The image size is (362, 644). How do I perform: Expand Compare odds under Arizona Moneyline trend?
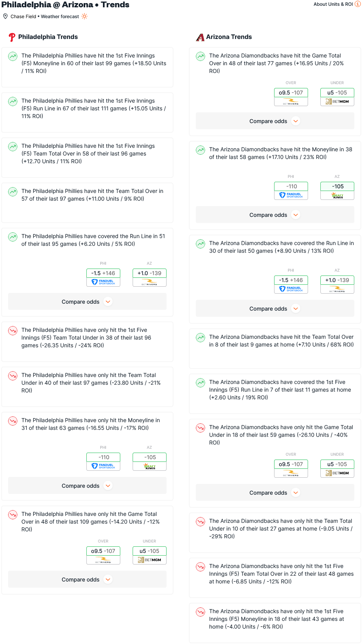(275, 215)
